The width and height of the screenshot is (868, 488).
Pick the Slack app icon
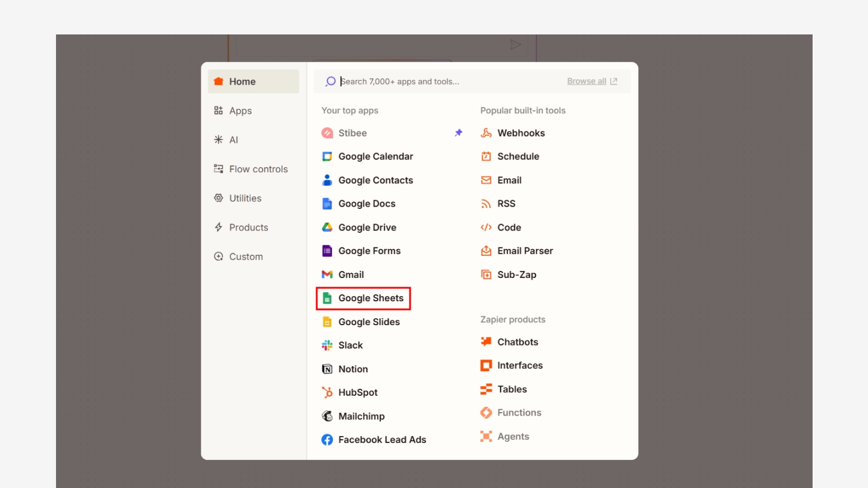click(327, 346)
